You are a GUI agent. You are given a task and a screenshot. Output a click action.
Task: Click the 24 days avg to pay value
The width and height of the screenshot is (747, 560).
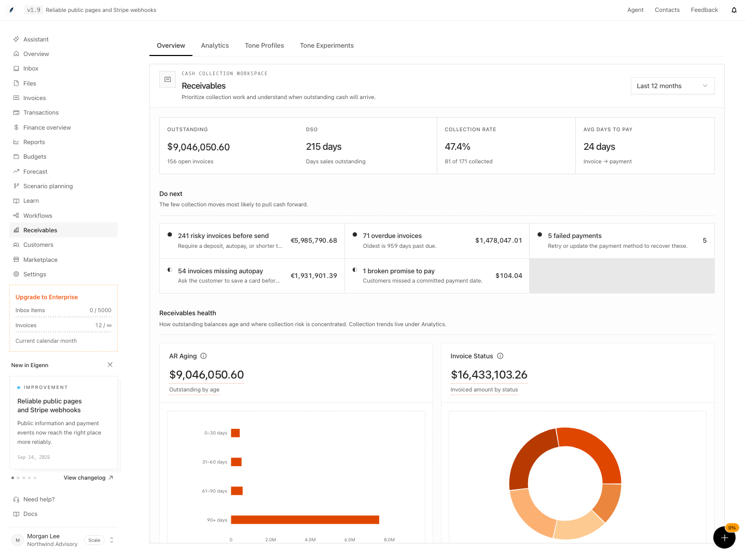click(599, 147)
